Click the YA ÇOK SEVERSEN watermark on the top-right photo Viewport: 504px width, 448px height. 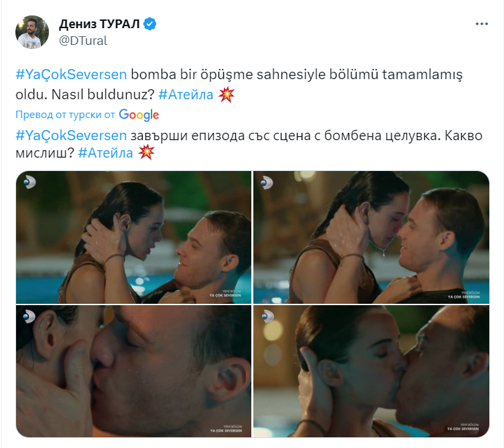[x=464, y=295]
